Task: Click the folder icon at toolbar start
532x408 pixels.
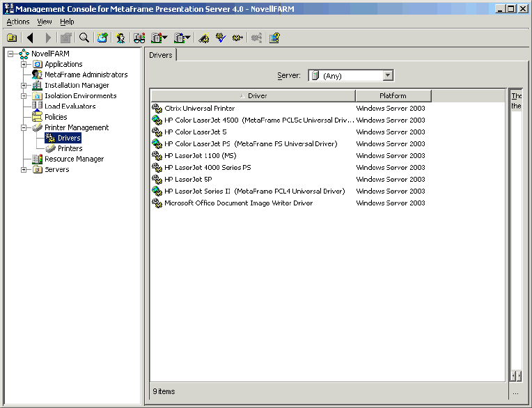Action: pyautogui.click(x=12, y=38)
